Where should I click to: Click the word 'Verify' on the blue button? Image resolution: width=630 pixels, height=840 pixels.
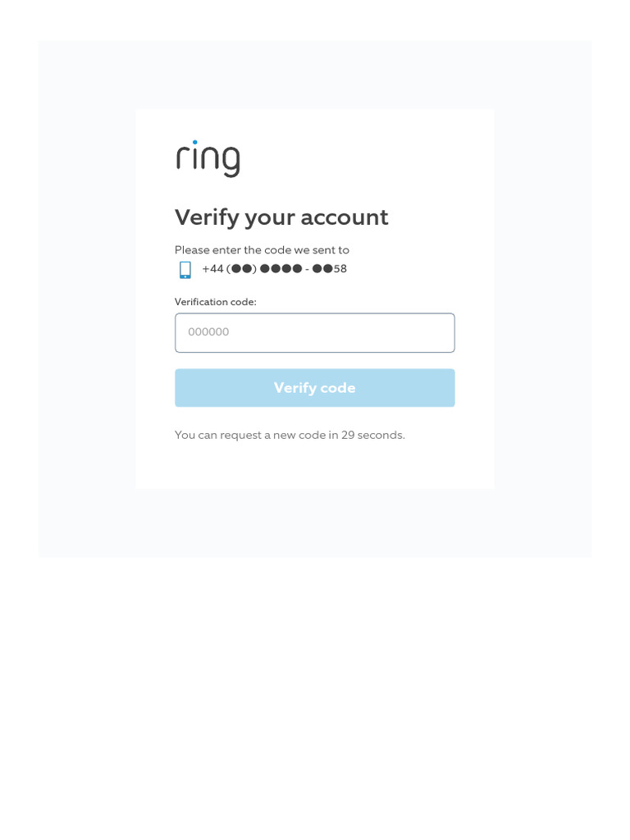click(x=295, y=388)
